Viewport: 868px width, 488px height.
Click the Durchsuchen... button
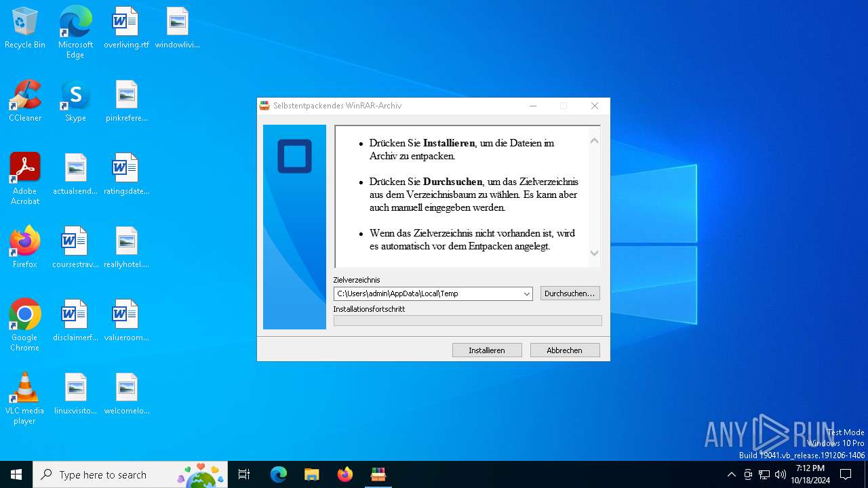[570, 293]
